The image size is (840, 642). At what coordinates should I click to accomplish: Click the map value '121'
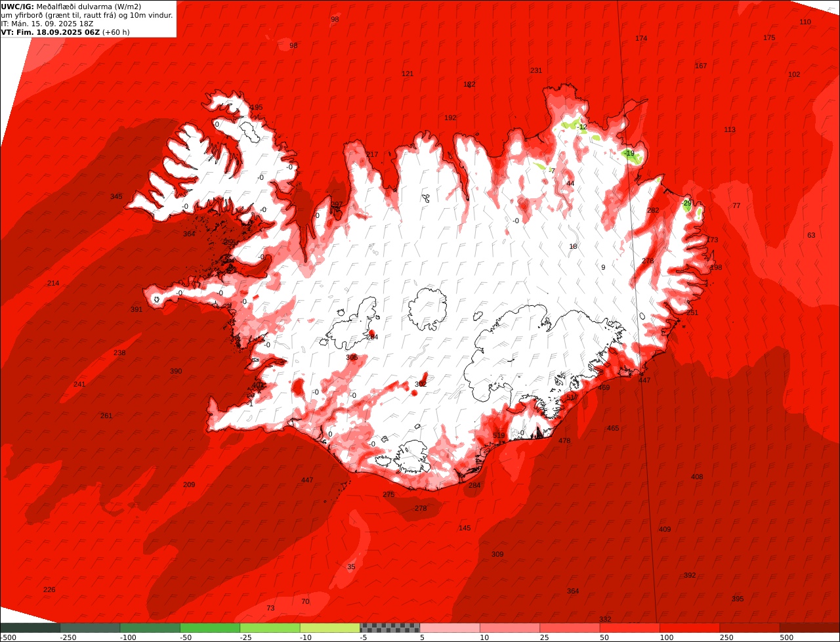[408, 74]
